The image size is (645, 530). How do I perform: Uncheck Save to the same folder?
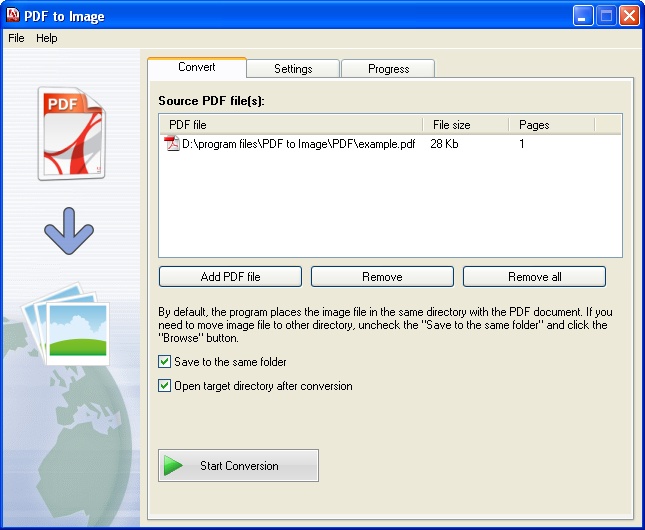tap(165, 362)
